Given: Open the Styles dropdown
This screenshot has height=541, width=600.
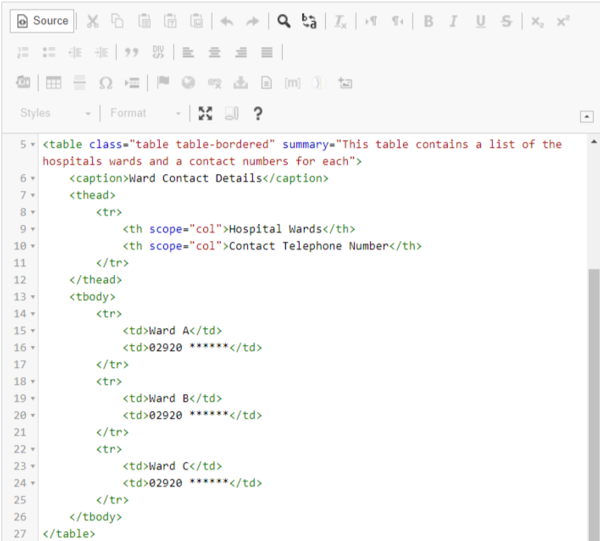Looking at the screenshot, I should pos(55,113).
